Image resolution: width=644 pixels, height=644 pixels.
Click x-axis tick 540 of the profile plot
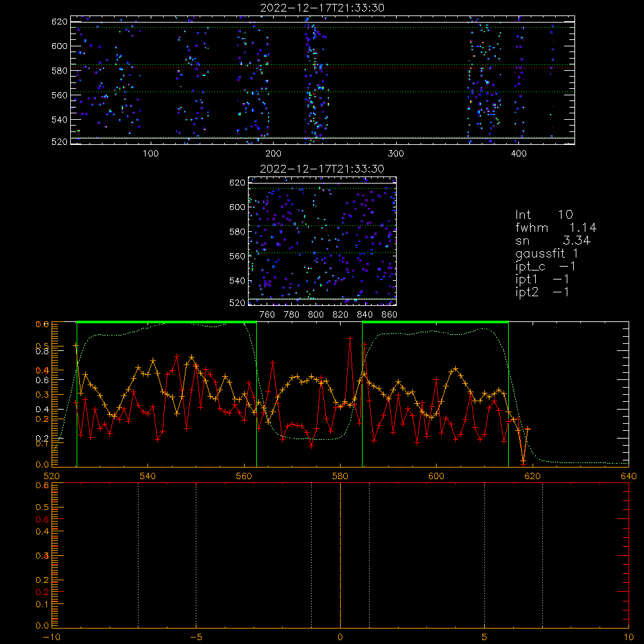tap(148, 476)
